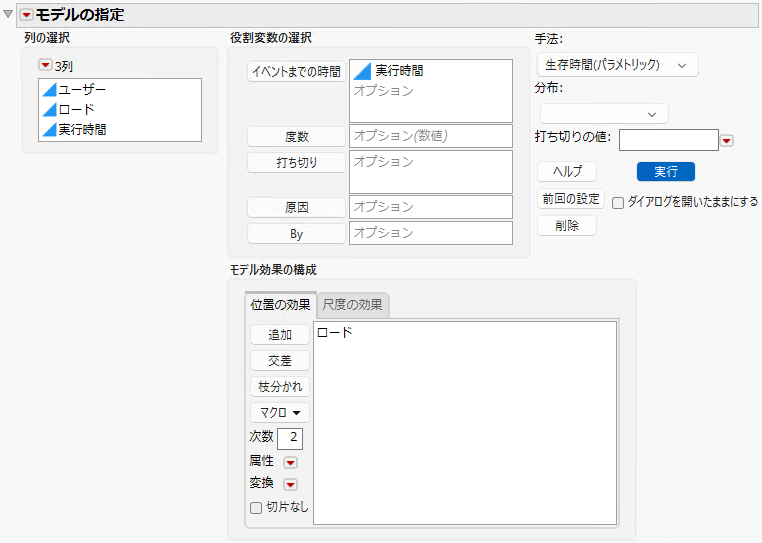Switch to the 尺度の効果 tab
762x543 pixels.
pos(352,305)
